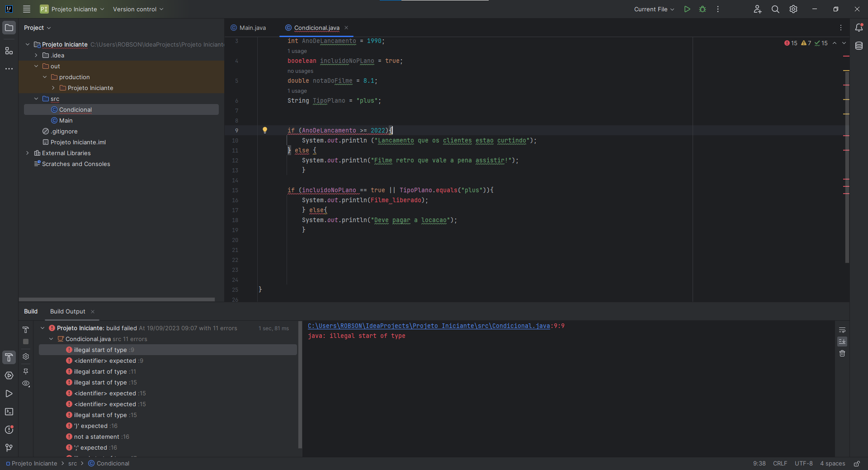This screenshot has height=470, width=868.
Task: Collapse the production folder
Action: tap(45, 77)
